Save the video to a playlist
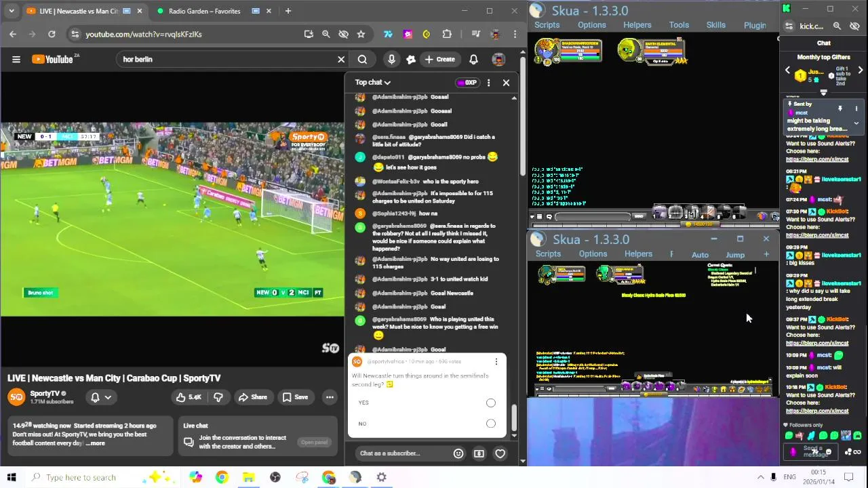The width and height of the screenshot is (868, 488). (295, 397)
